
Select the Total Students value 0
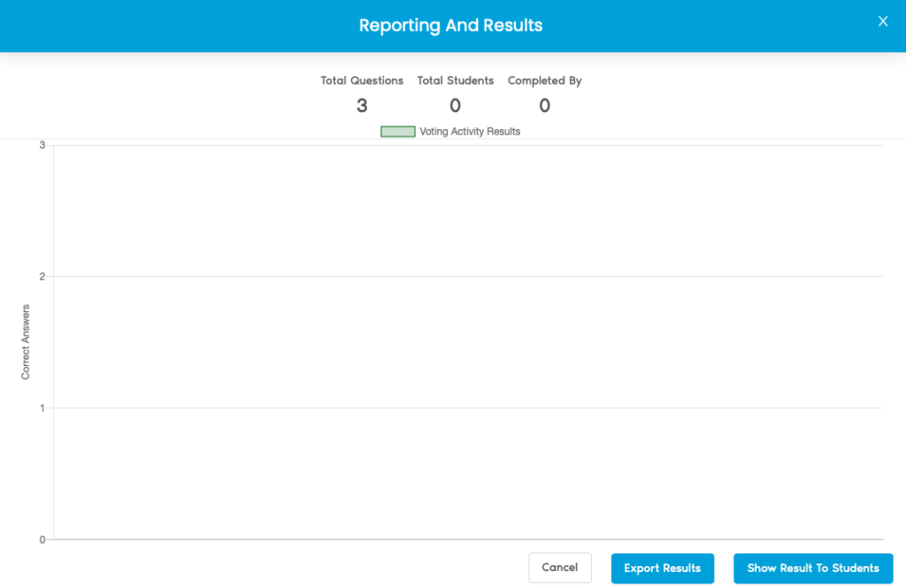point(456,106)
